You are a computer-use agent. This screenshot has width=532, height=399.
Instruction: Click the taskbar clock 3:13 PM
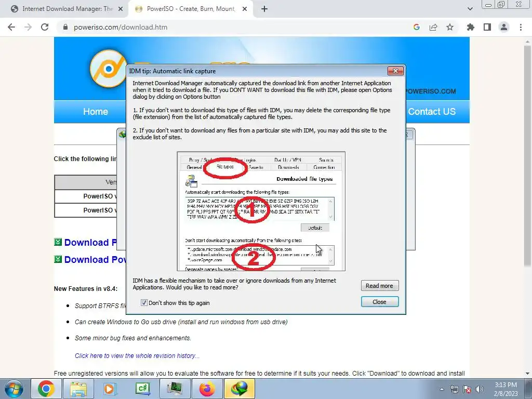coord(506,389)
